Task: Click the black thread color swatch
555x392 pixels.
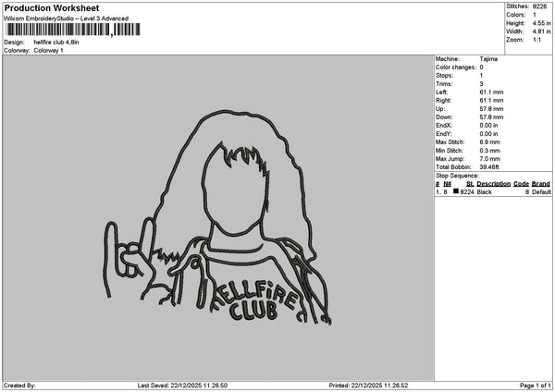Action: tap(456, 191)
